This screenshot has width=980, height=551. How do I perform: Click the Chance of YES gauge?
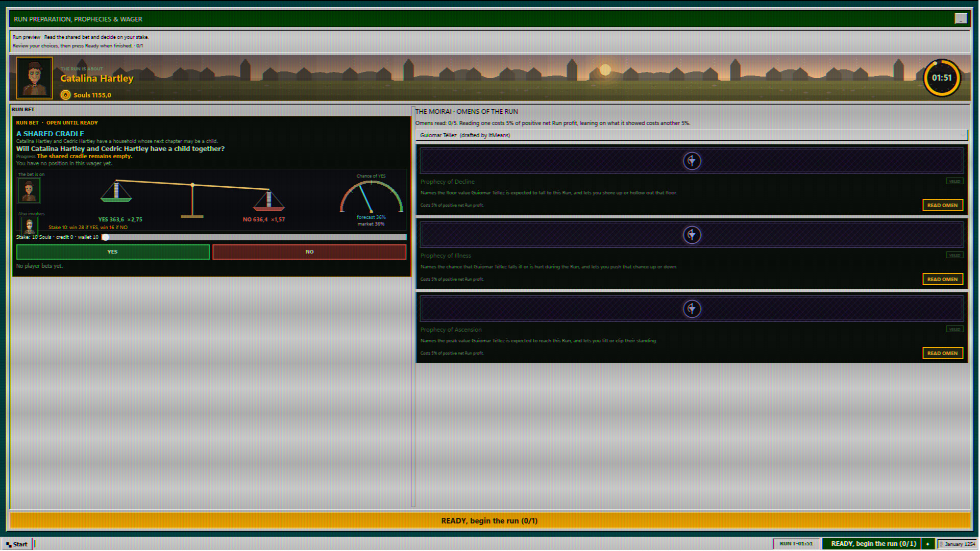pyautogui.click(x=371, y=196)
